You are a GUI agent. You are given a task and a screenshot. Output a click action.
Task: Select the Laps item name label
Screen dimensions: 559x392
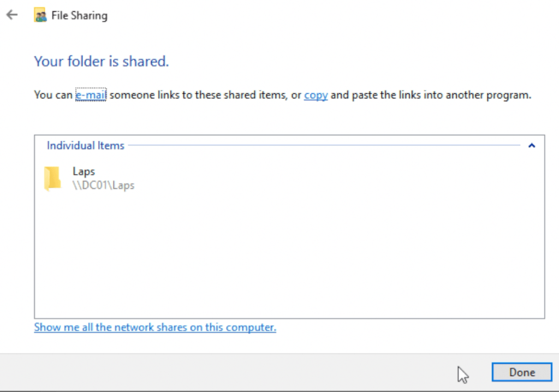84,171
